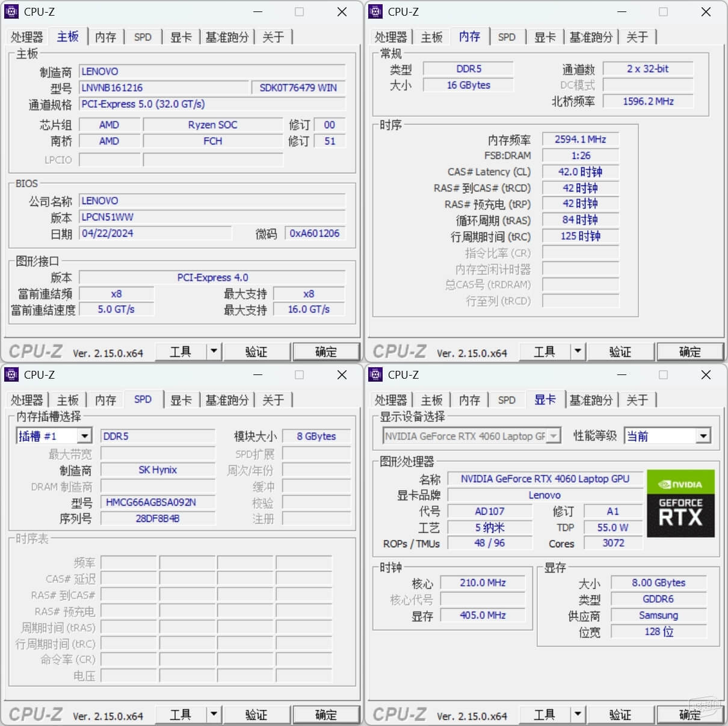Click 确定 button in memory window
The height and width of the screenshot is (726, 728).
pos(690,351)
